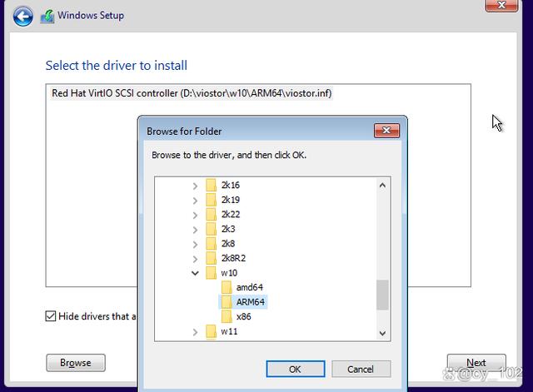Close the Windows Setup window
Screen dimensions: 533x392
pyautogui.click(x=501, y=5)
